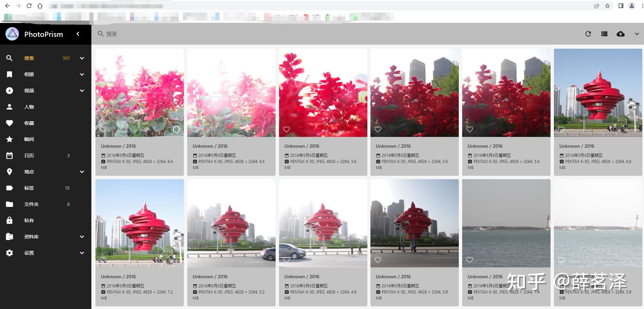Collapse the sidebar with the arrow button
The image size is (644, 309).
pos(78,34)
